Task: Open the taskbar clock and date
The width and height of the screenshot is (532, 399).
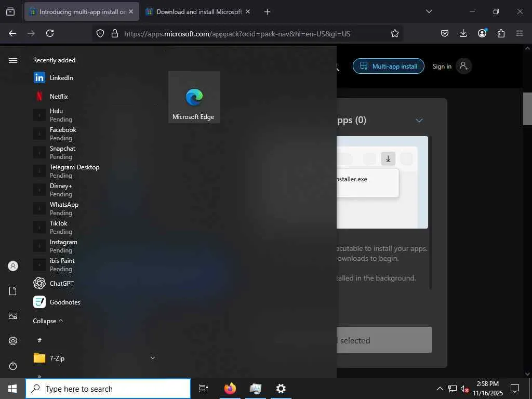Action: coord(487,389)
